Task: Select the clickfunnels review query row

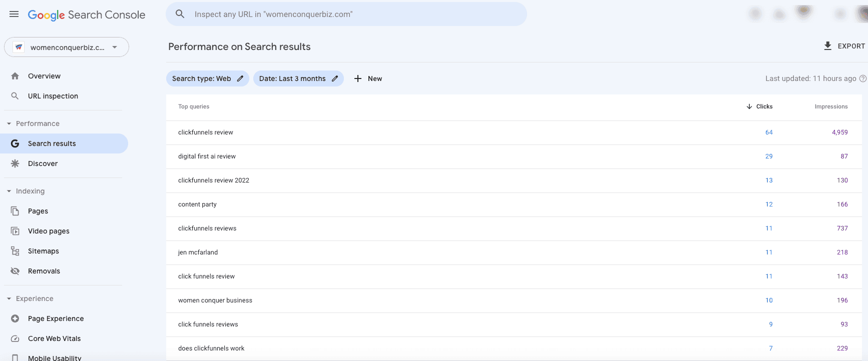Action: tap(514, 132)
